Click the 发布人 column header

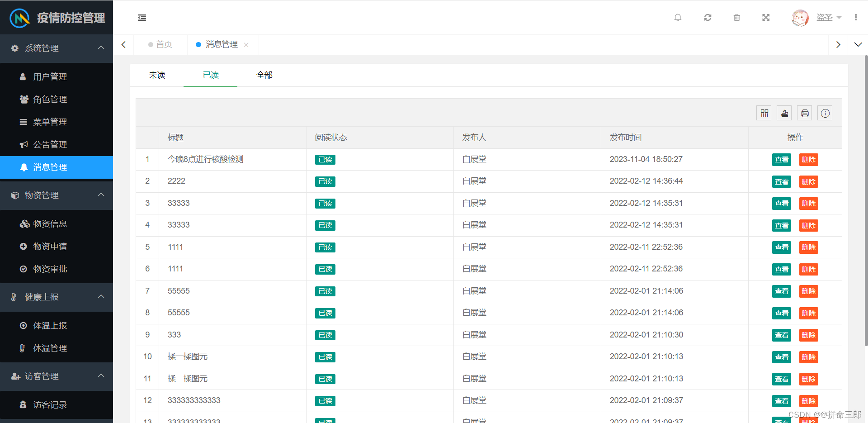point(527,138)
